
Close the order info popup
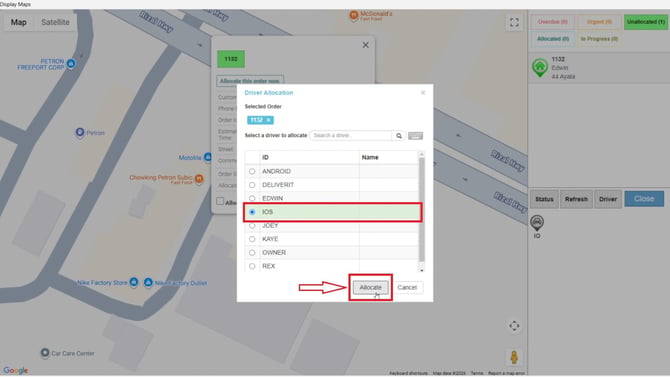[x=365, y=45]
